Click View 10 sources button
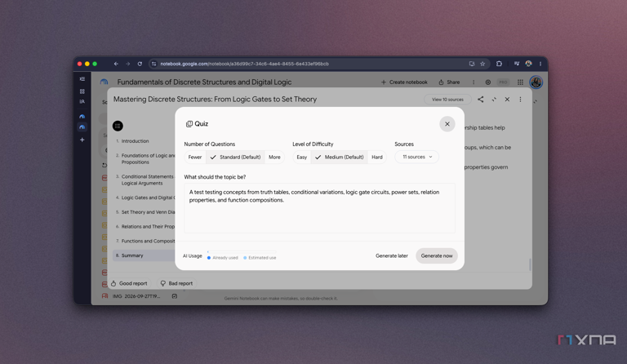 click(x=447, y=100)
